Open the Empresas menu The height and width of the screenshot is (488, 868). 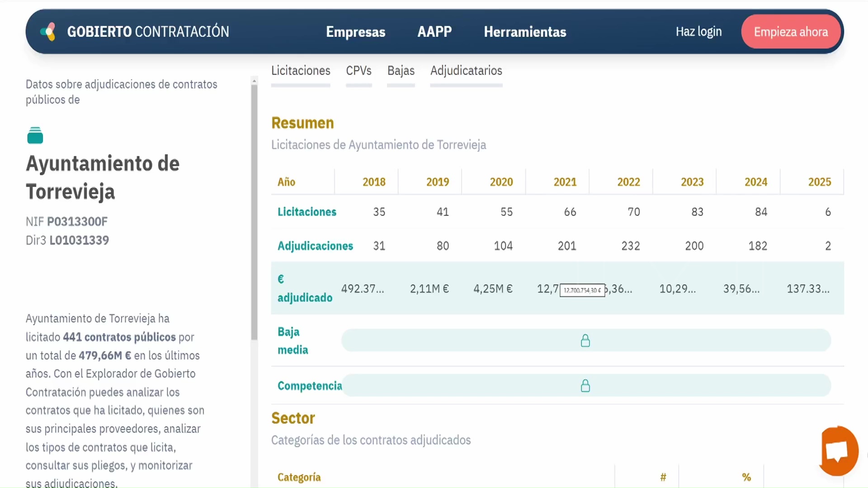click(x=356, y=32)
